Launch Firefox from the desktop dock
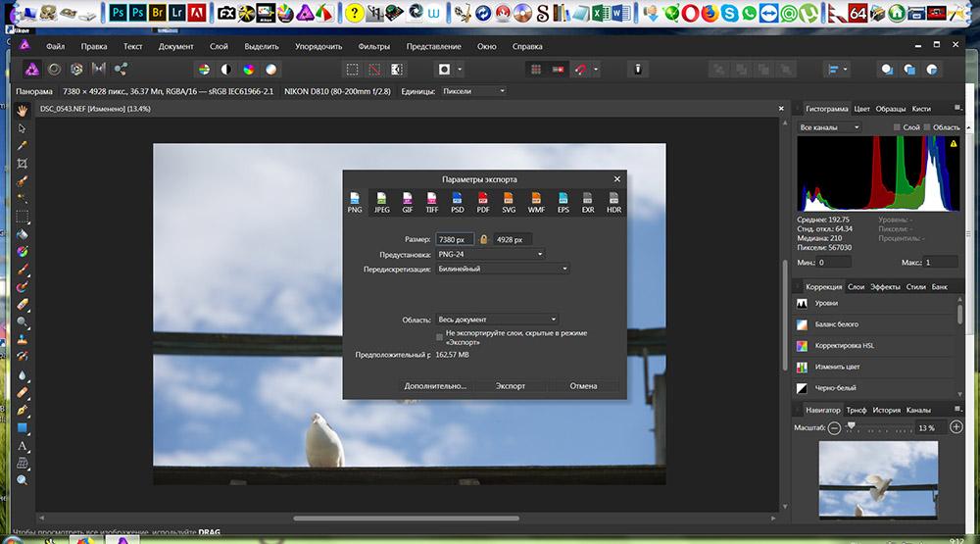The height and width of the screenshot is (544, 980). pos(710,13)
